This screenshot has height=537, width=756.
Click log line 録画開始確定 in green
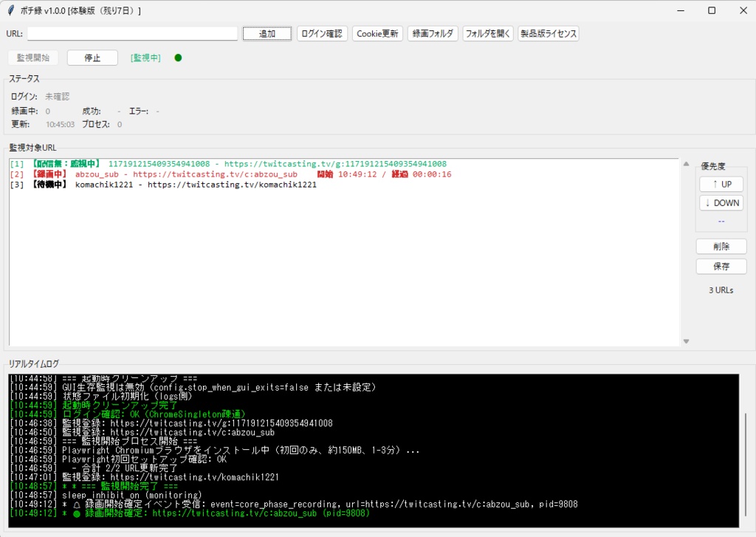point(190,513)
